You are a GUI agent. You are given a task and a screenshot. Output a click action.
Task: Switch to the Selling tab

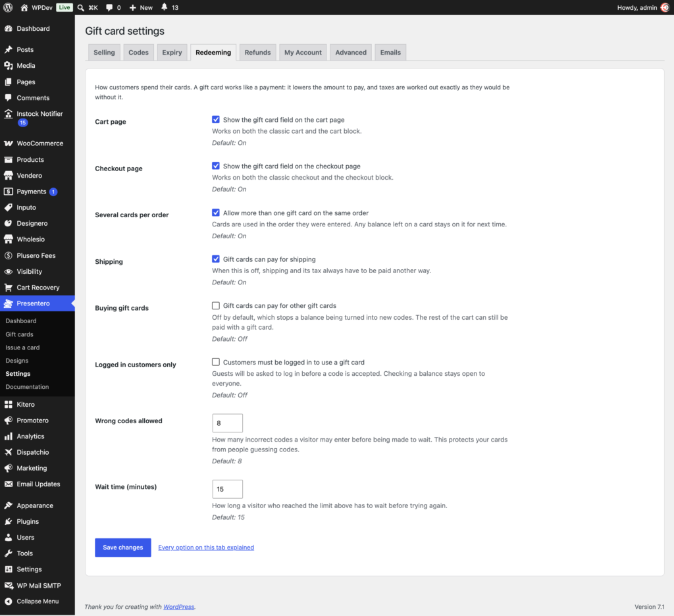click(x=104, y=53)
